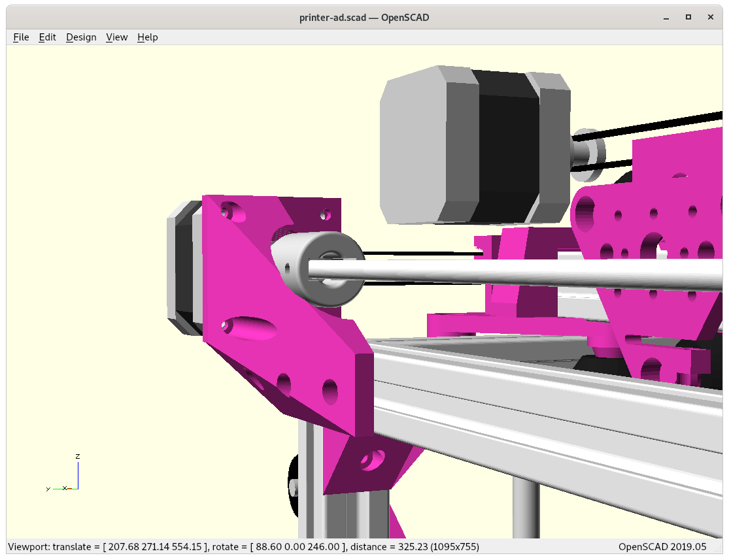Viewport: 729px width, 560px height.
Task: Open the Help menu
Action: coord(148,37)
